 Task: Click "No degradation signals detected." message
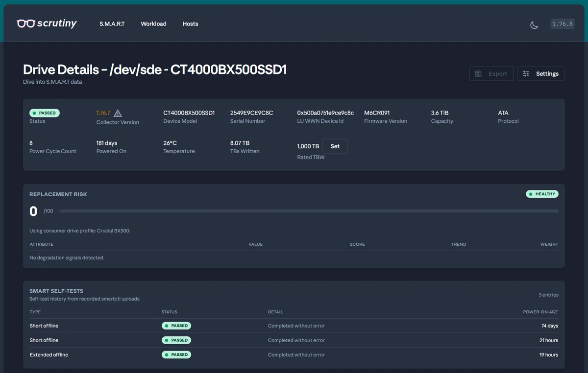pyautogui.click(x=67, y=258)
